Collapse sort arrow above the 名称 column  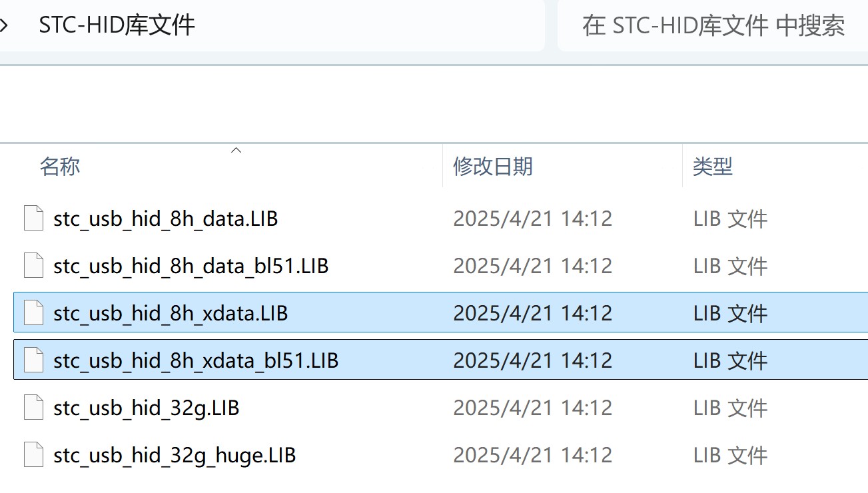click(235, 151)
